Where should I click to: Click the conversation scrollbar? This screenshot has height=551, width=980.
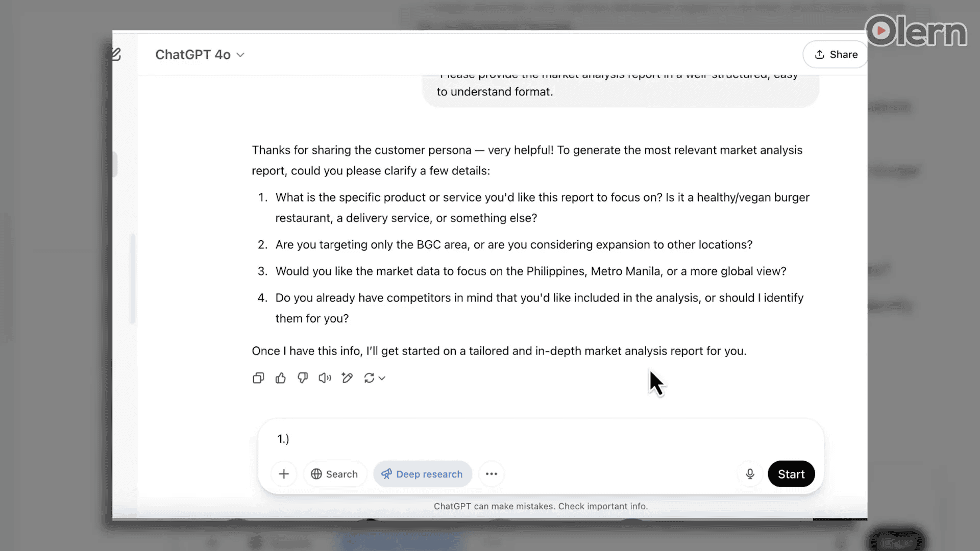(133, 278)
